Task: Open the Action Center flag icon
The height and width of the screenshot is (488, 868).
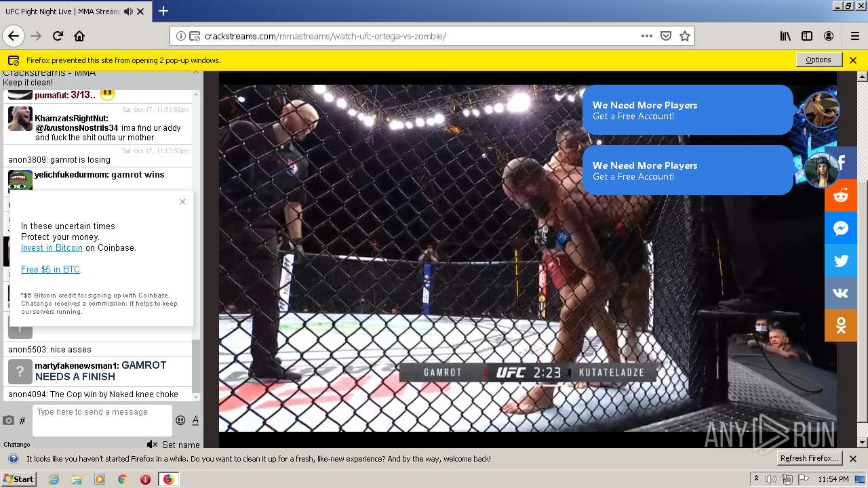Action: (x=802, y=479)
